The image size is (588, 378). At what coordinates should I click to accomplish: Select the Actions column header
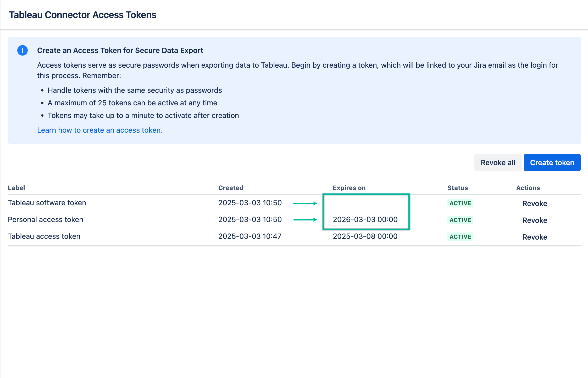pos(528,188)
